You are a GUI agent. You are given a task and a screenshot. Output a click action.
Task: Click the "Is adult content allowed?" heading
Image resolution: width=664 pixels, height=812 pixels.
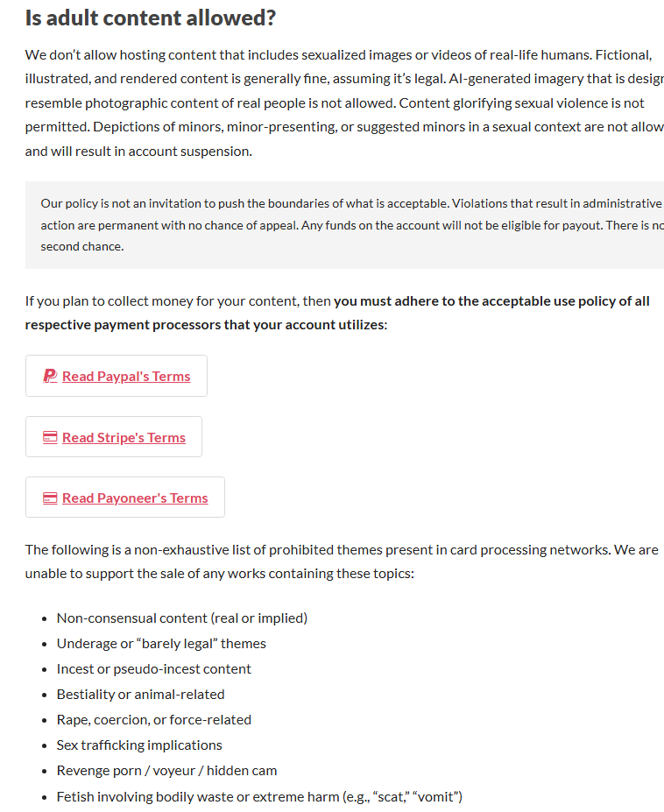click(x=151, y=18)
